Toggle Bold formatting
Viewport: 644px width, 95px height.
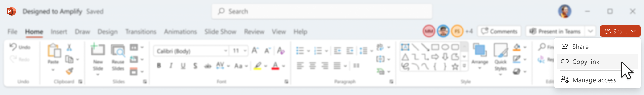point(159,66)
